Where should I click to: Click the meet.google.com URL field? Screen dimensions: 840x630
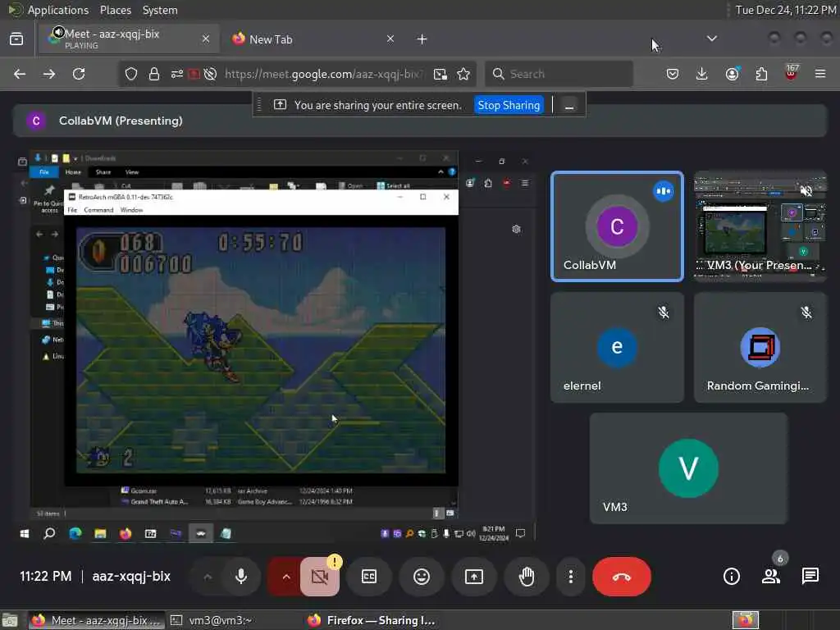323,74
